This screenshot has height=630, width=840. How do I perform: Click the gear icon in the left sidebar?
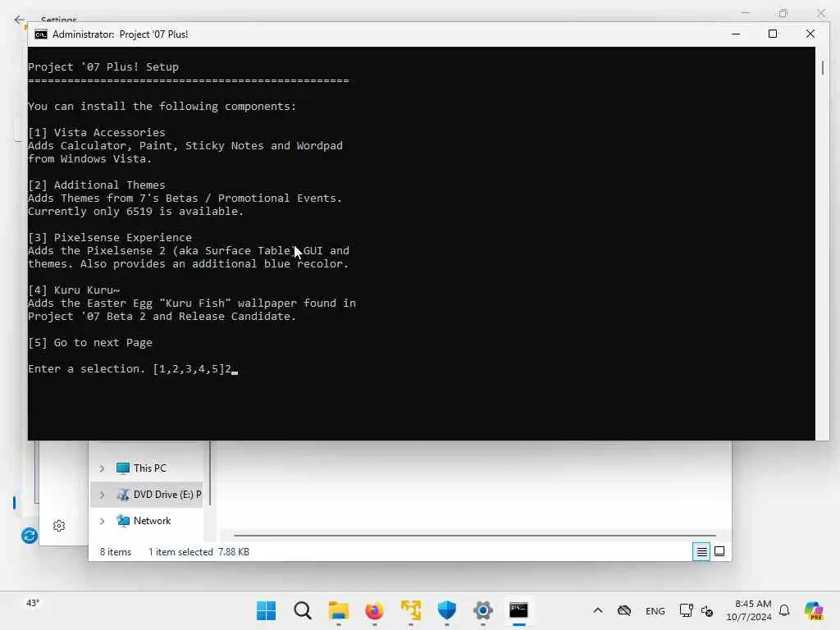pyautogui.click(x=59, y=526)
